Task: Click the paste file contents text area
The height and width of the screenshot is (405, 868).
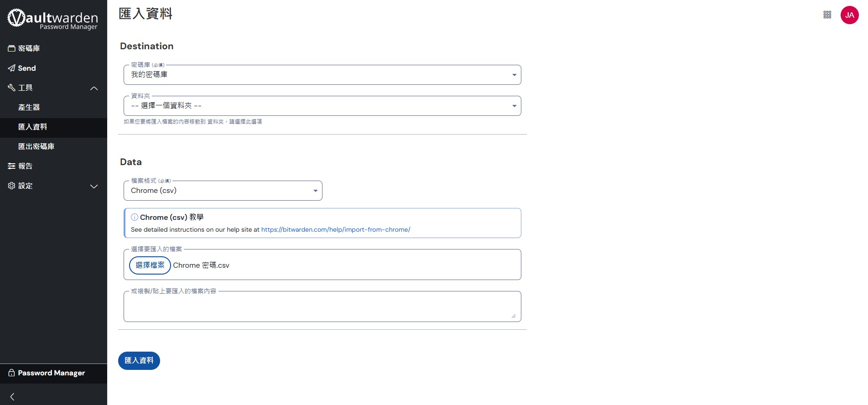Action: pos(322,307)
